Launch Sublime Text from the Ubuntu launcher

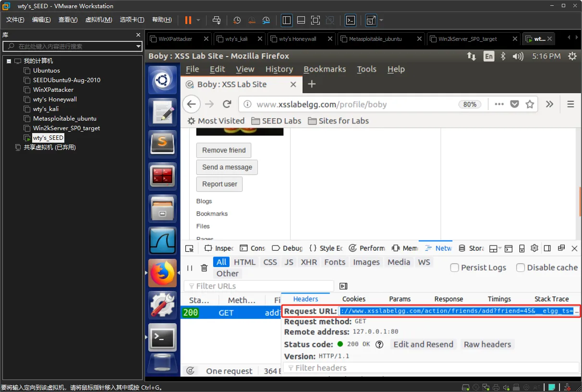coord(163,144)
